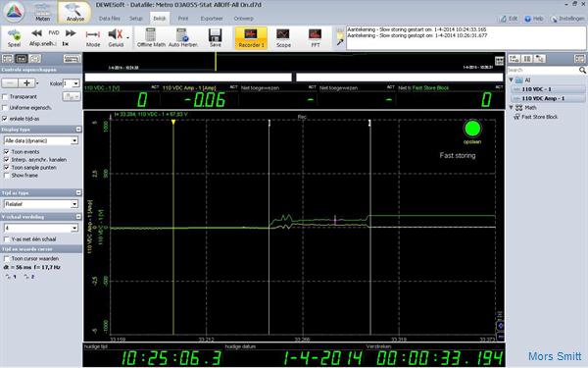The height and width of the screenshot is (368, 588).
Task: Click the minus remove control button
Action: coord(10,83)
